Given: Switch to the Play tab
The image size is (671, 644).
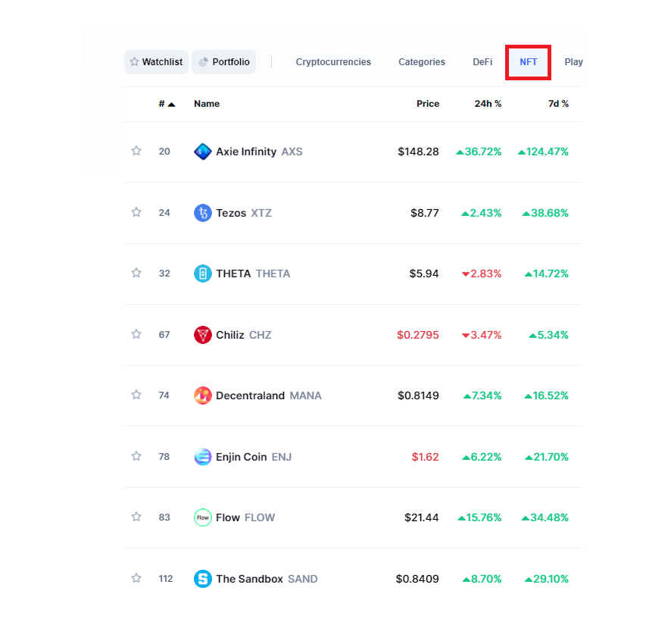Looking at the screenshot, I should [573, 62].
